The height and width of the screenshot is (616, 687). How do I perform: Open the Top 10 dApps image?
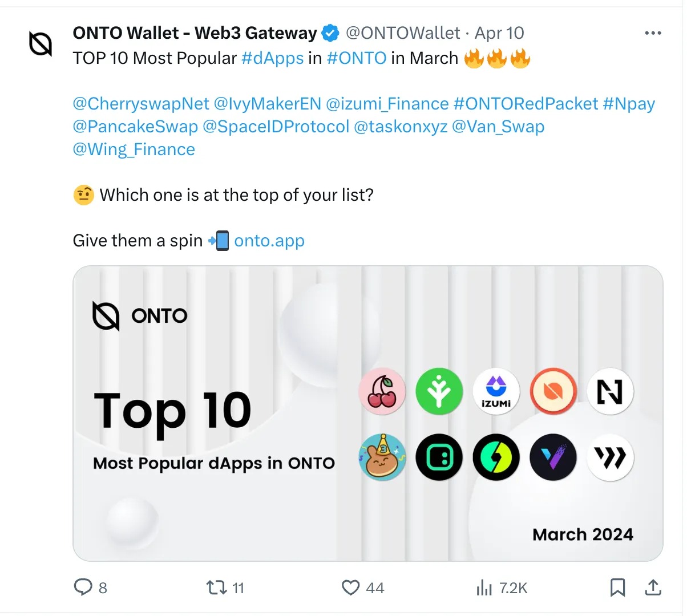367,414
